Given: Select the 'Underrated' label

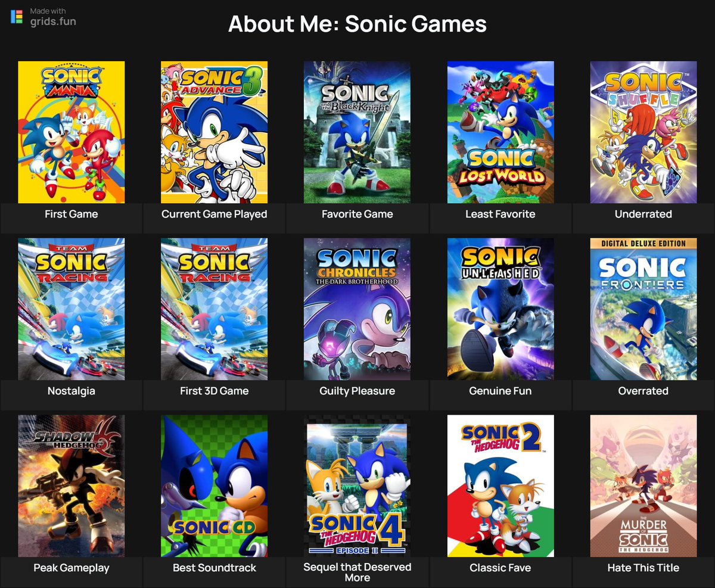Looking at the screenshot, I should (x=643, y=214).
